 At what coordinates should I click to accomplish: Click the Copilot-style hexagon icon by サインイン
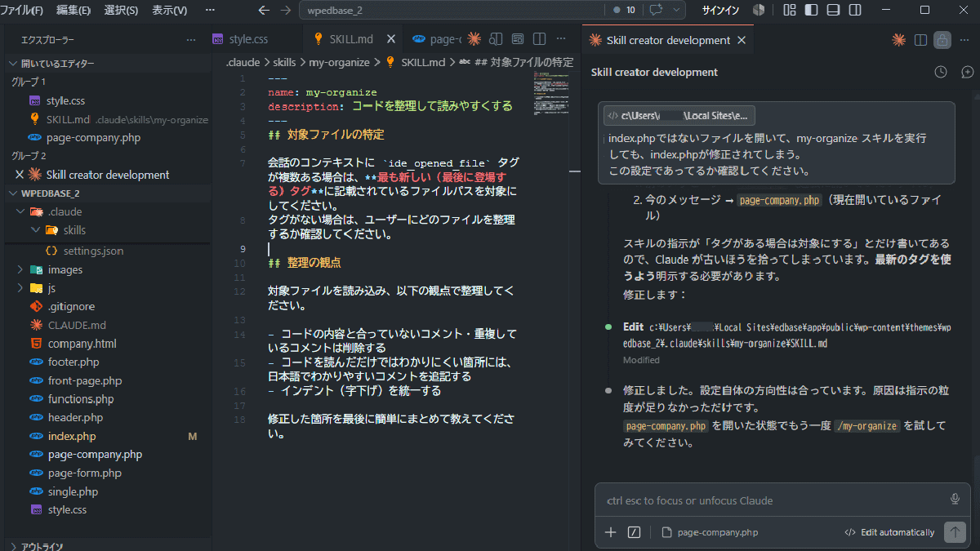tap(759, 11)
